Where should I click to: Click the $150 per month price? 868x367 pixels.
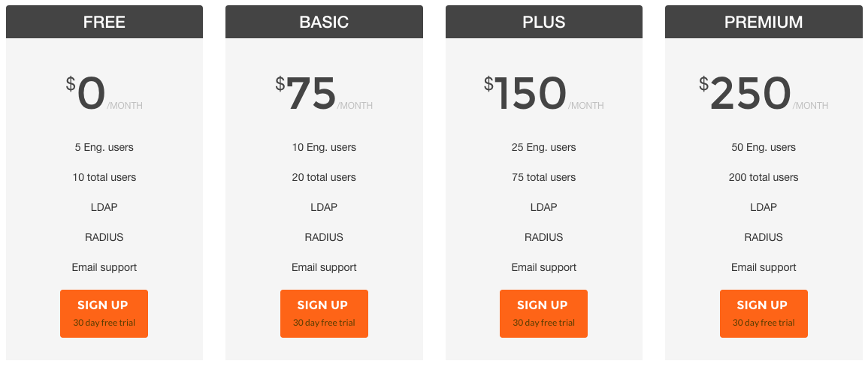543,93
